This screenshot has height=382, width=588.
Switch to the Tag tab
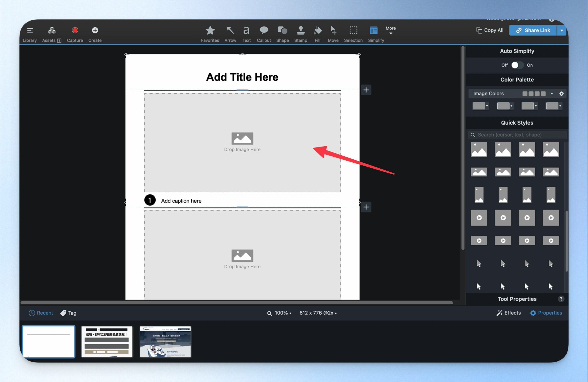68,313
